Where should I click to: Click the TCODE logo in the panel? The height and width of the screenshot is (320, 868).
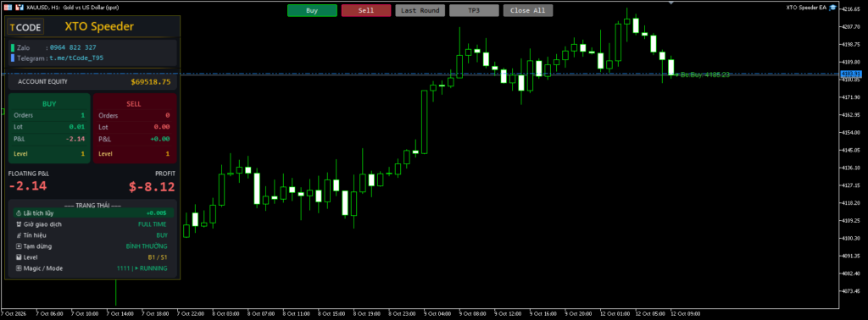pyautogui.click(x=25, y=26)
